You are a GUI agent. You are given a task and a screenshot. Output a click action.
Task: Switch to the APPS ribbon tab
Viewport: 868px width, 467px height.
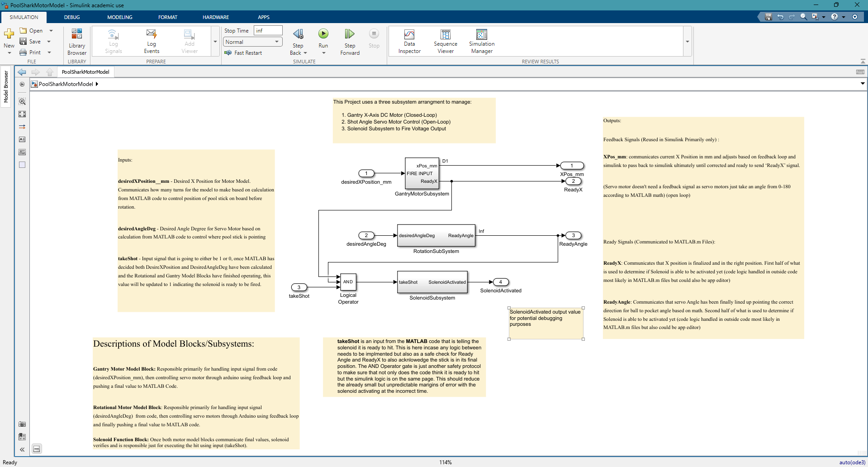pos(264,17)
